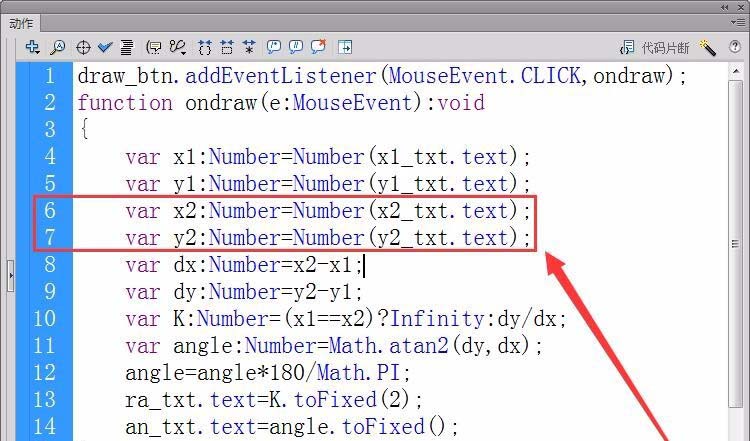Click line number 12 in gutter
The width and height of the screenshot is (750, 441).
click(44, 373)
